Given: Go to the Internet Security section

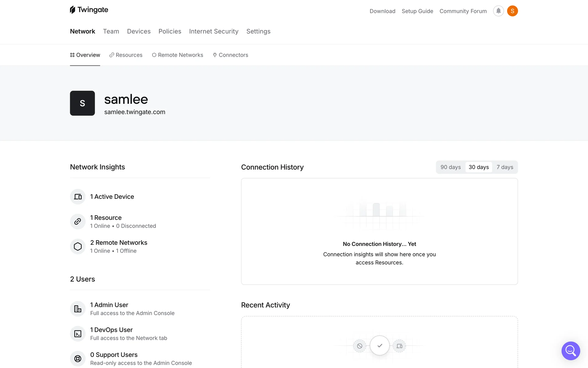Looking at the screenshot, I should [214, 31].
